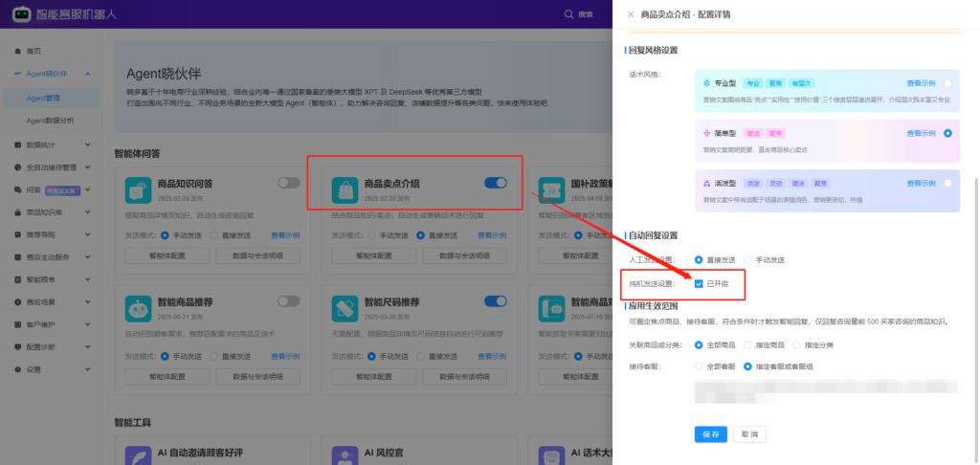Select the 专业型 style radio button
Screen dimensions: 980x465
(948, 83)
